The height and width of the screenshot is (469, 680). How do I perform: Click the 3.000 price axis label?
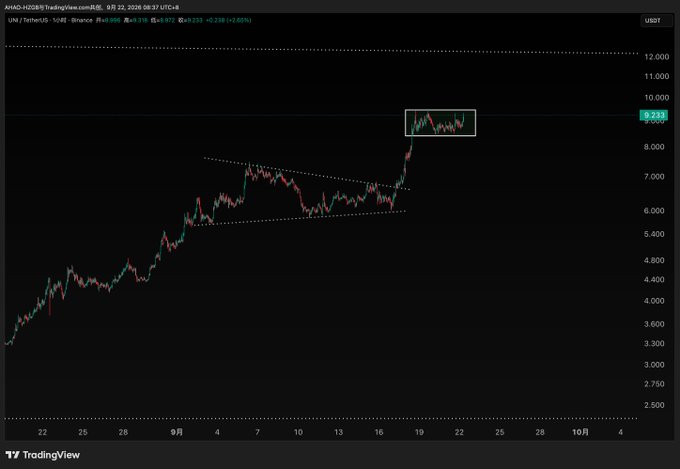(x=654, y=364)
